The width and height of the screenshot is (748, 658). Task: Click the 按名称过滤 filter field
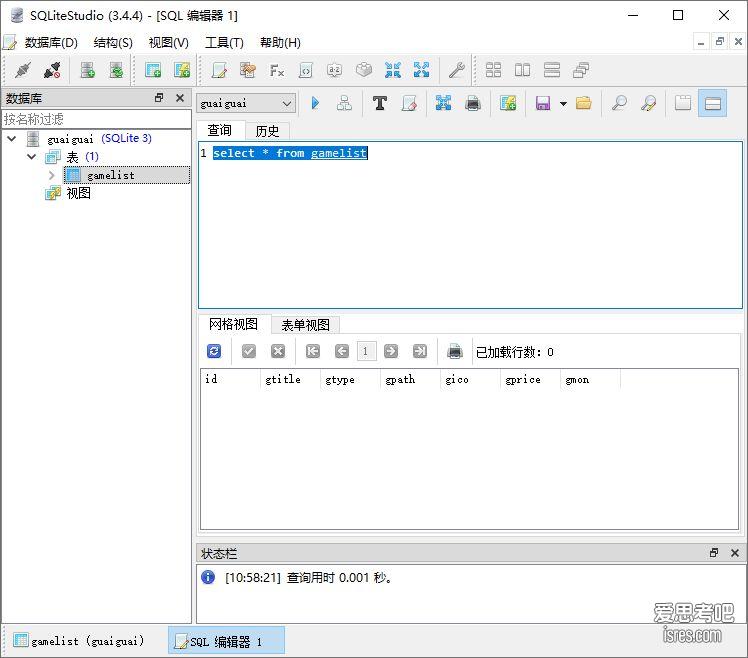coord(96,119)
